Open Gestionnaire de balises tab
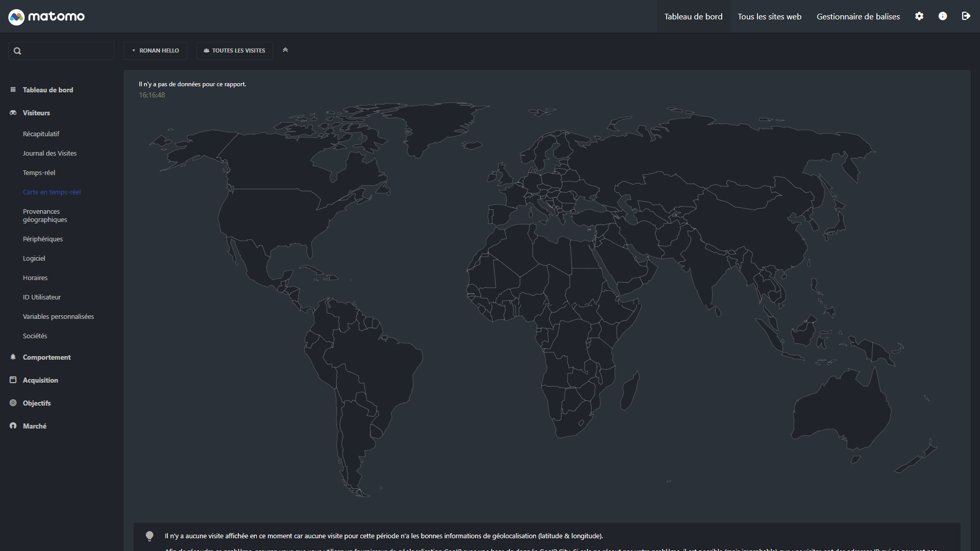The height and width of the screenshot is (551, 980). (x=858, y=16)
